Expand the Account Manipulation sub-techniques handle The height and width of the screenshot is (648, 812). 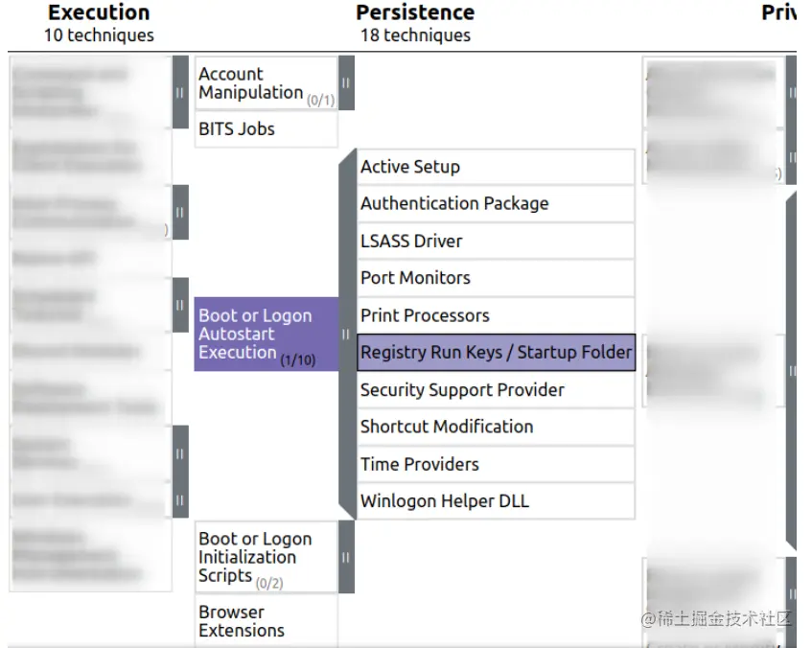[x=346, y=82]
